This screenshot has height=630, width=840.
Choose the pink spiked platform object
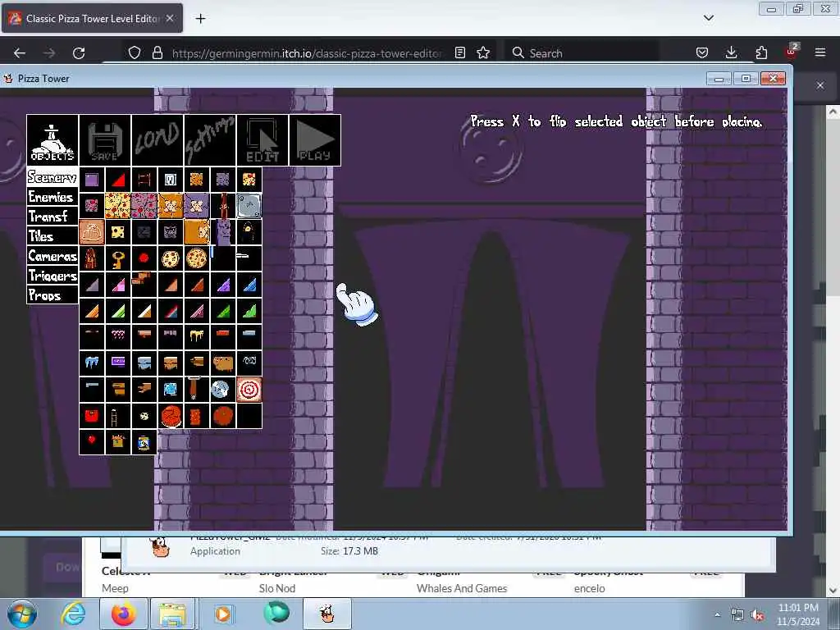(x=118, y=337)
